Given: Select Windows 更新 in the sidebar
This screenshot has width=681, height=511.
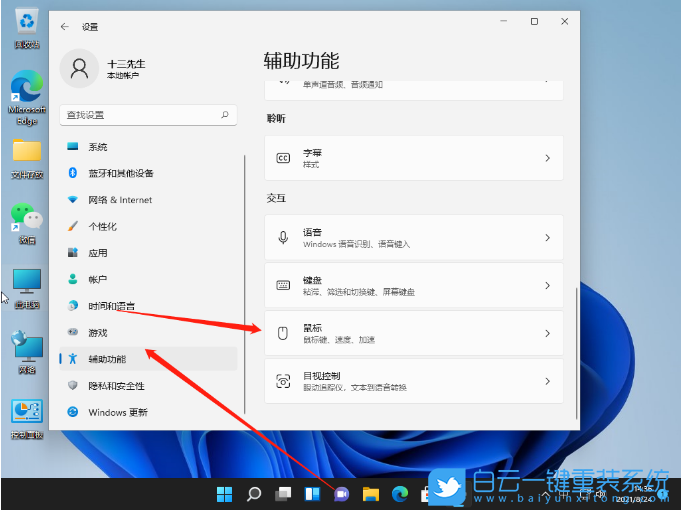Looking at the screenshot, I should tap(148, 412).
